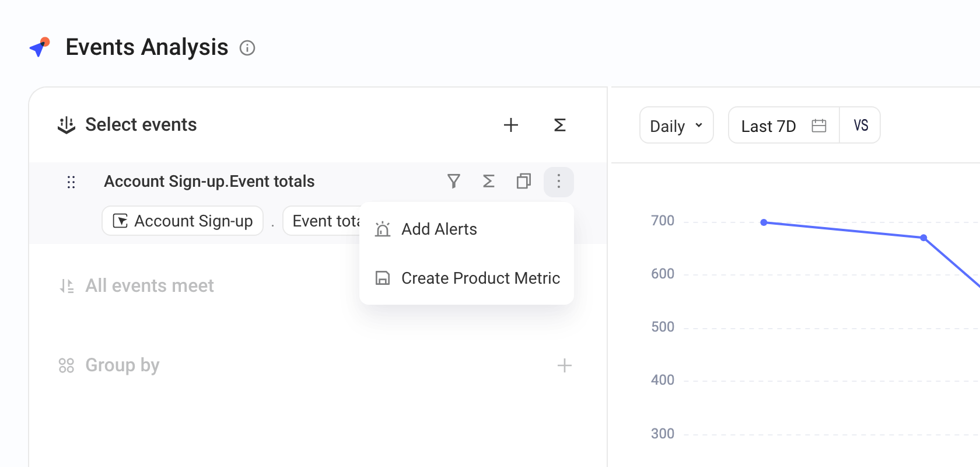Open the Daily granularity dropdown
Screen dimensions: 980x467
[x=677, y=126]
